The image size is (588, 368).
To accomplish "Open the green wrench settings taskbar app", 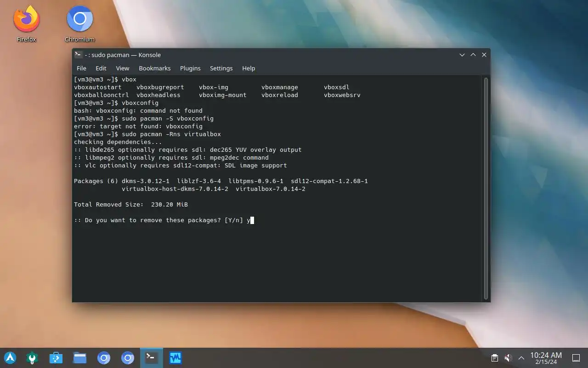I will tap(32, 357).
